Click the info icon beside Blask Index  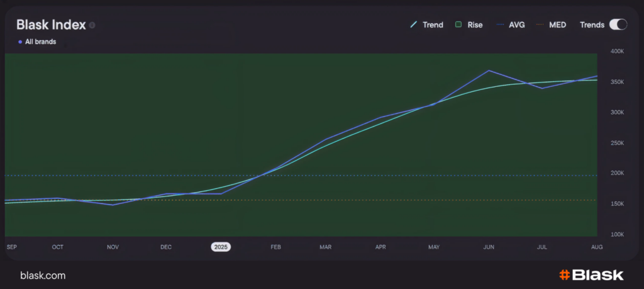[x=92, y=25]
